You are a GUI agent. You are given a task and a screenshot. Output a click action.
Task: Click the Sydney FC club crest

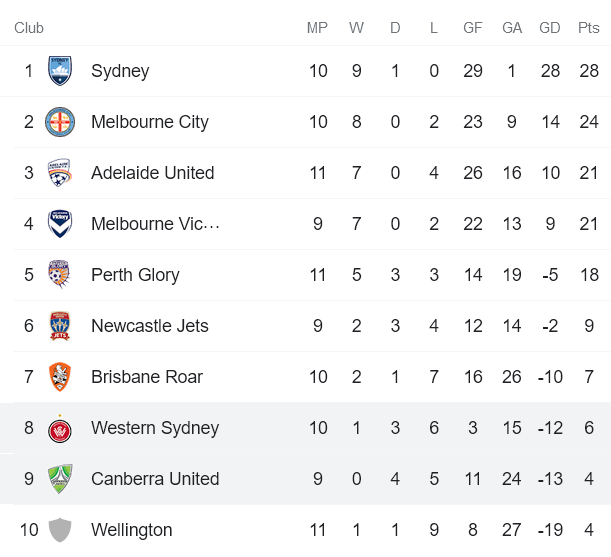coord(60,71)
